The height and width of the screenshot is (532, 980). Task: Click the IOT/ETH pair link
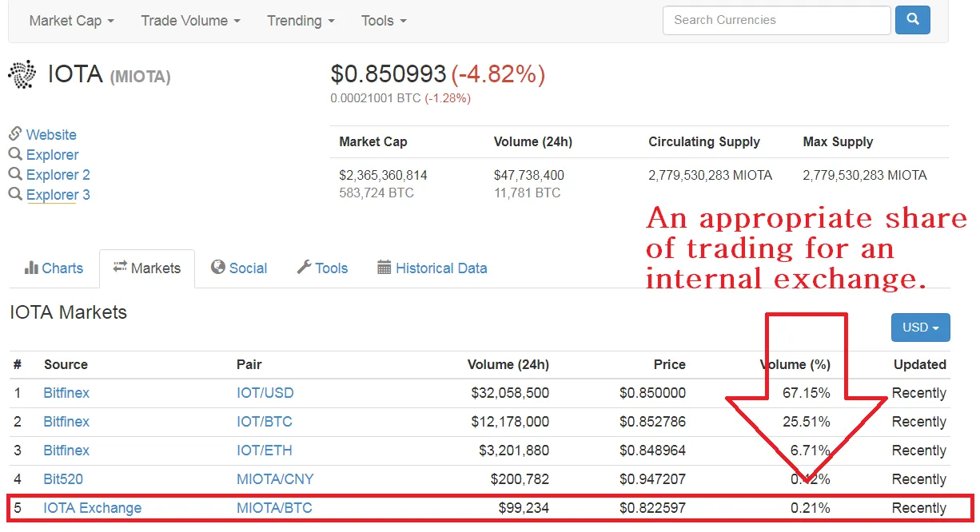[x=265, y=451]
